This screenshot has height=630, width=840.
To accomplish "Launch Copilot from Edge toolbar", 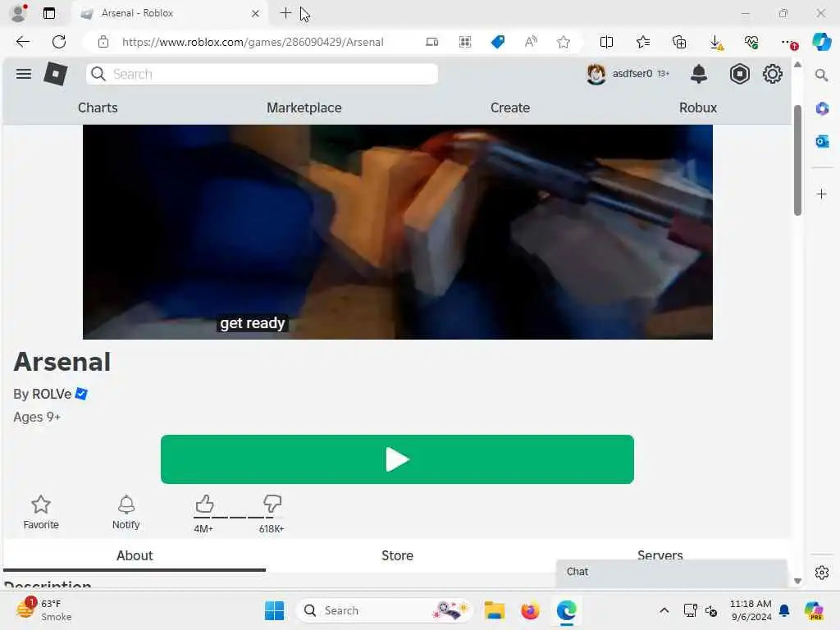I will coord(821,42).
